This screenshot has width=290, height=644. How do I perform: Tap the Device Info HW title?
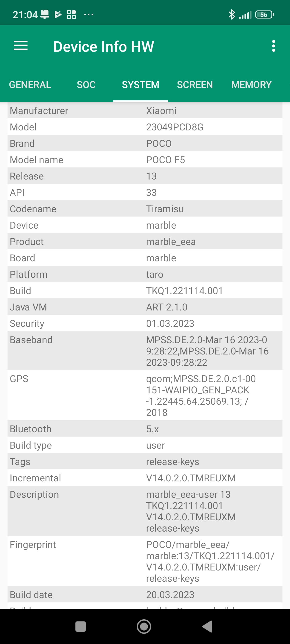coord(104,46)
